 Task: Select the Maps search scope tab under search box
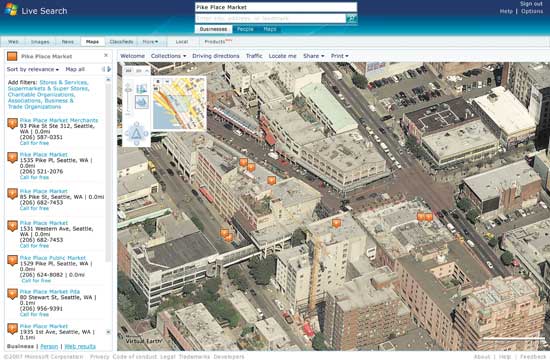click(270, 29)
